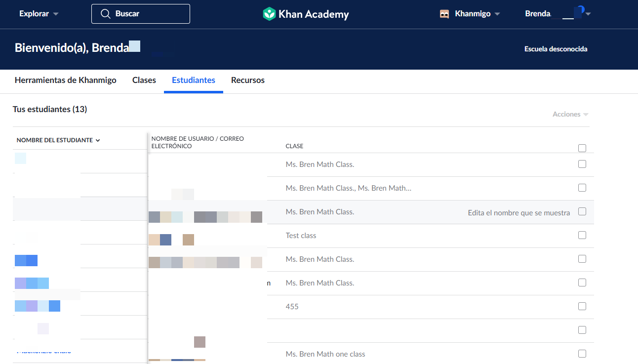Open the Recursos tab

[248, 80]
